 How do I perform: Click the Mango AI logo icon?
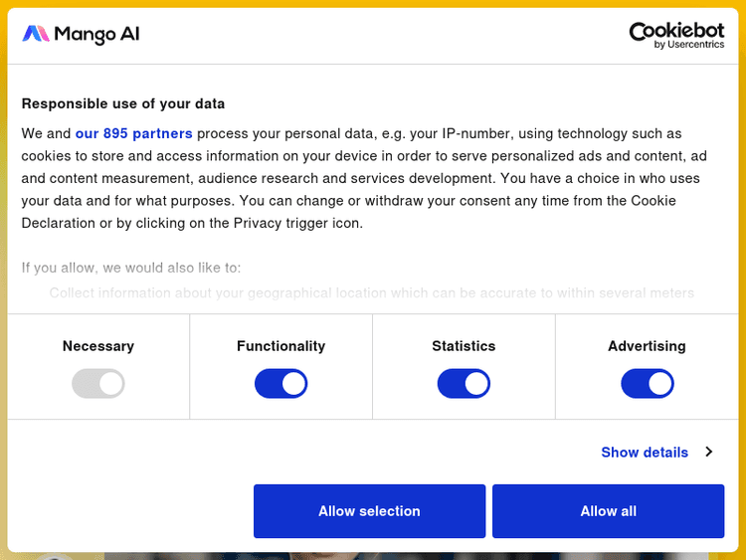click(35, 34)
